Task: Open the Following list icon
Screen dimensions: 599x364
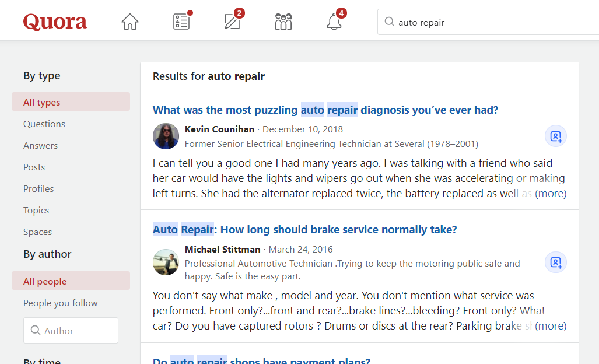Action: [181, 22]
